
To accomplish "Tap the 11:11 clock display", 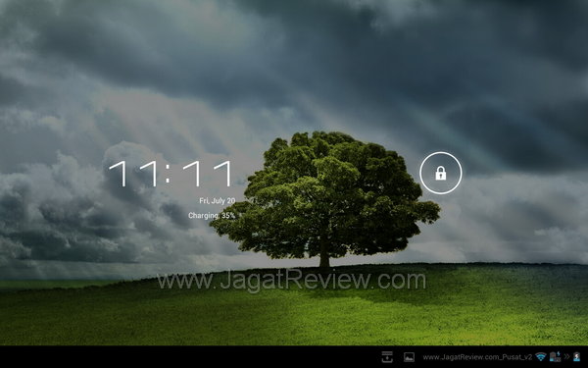I will [x=171, y=174].
